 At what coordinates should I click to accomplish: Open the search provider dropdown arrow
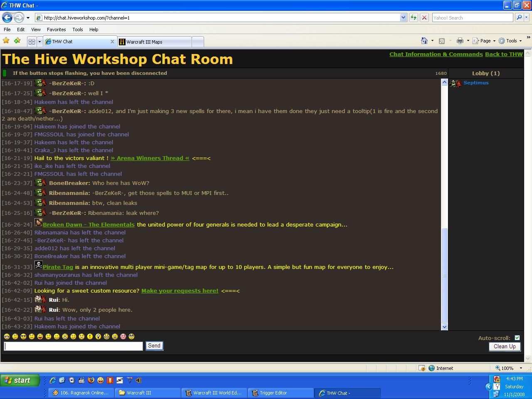point(527,17)
